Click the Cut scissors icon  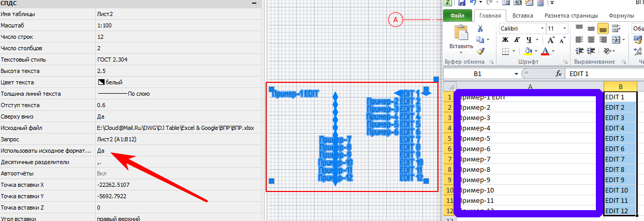[x=480, y=28]
